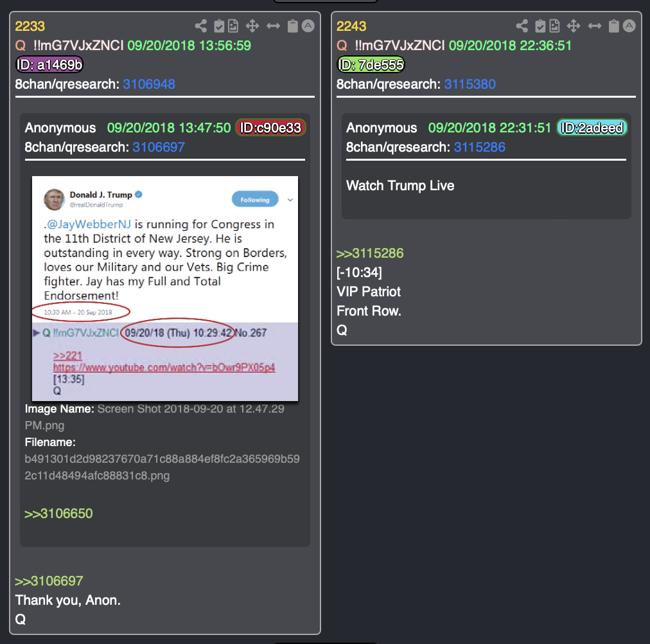Image resolution: width=650 pixels, height=644 pixels.
Task: Open 8chan post link 3106948
Action: click(x=149, y=84)
